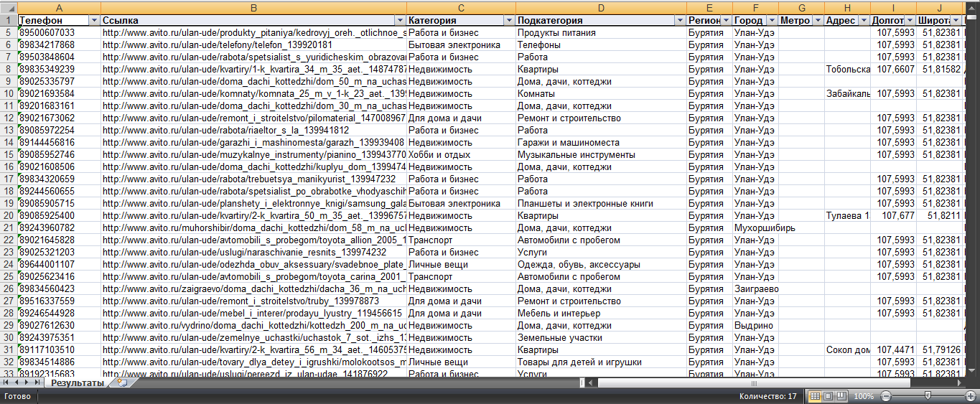Viewport: 980px width, 404px height.
Task: Go to the last sheet tab arrow
Action: pyautogui.click(x=37, y=383)
